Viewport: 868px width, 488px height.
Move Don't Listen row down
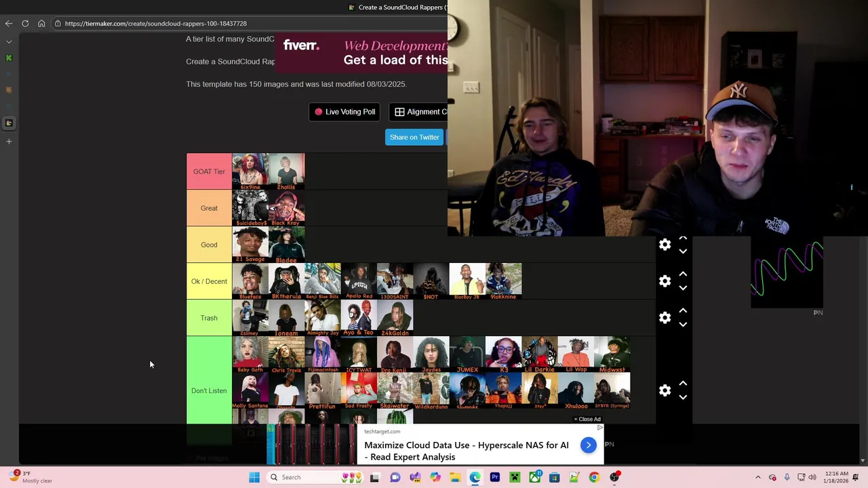pyautogui.click(x=683, y=397)
